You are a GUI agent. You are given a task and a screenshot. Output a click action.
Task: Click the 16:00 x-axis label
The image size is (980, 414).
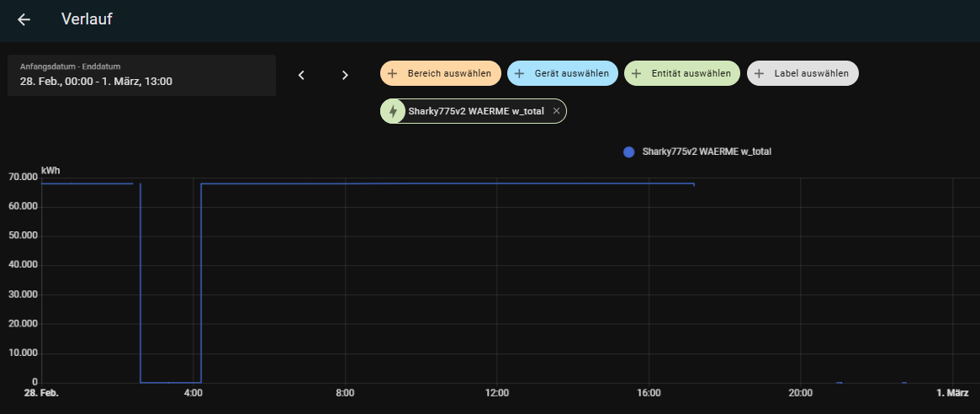[x=649, y=393]
